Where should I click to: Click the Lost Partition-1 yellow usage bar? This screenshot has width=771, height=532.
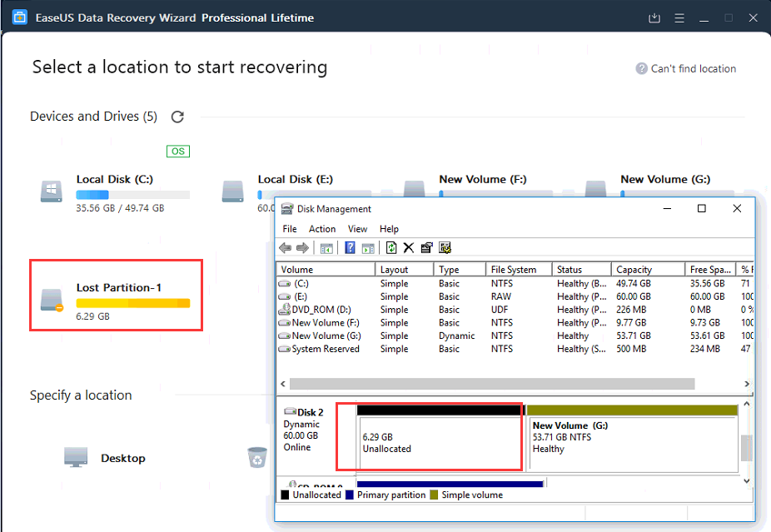(x=132, y=303)
